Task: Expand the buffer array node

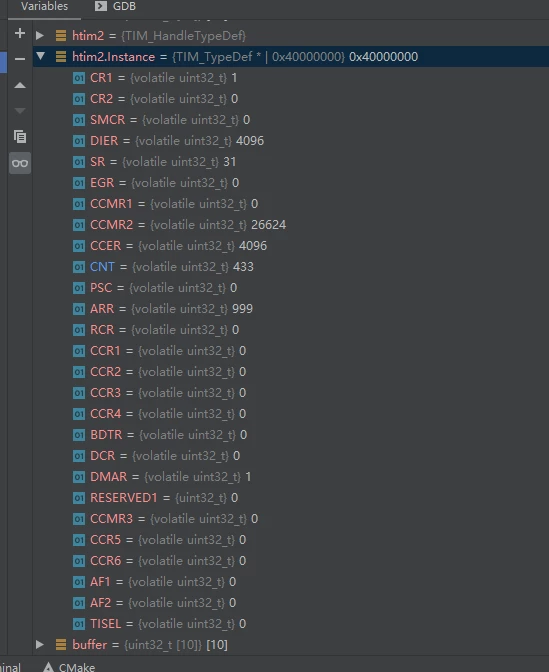Action: pyautogui.click(x=40, y=644)
